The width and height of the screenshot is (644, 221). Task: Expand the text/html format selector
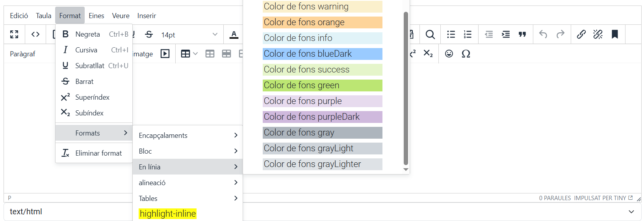click(631, 212)
